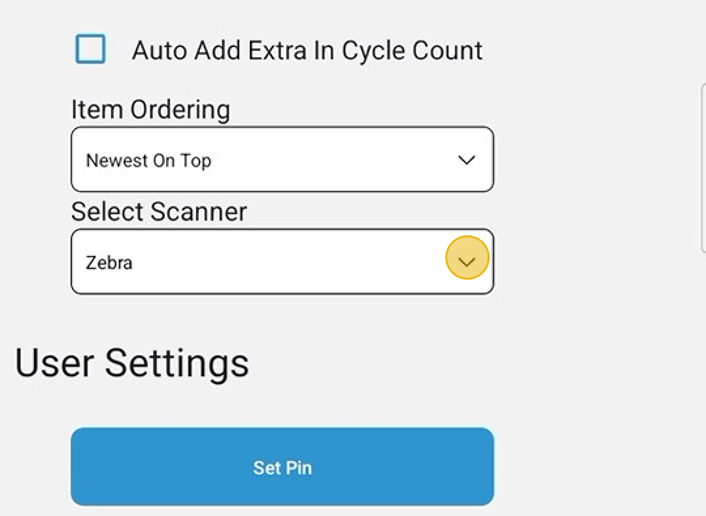The width and height of the screenshot is (706, 516).
Task: Click the chevron arrow beside Newest On Top
Action: tap(466, 160)
